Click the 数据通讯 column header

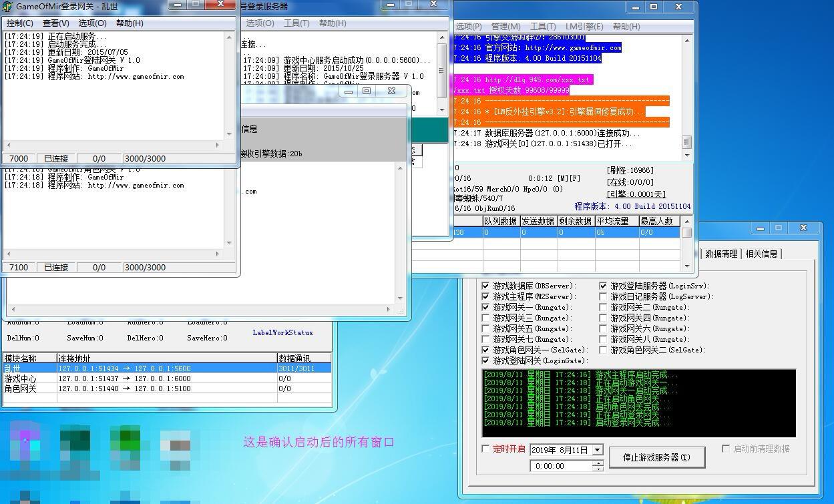[x=304, y=358]
